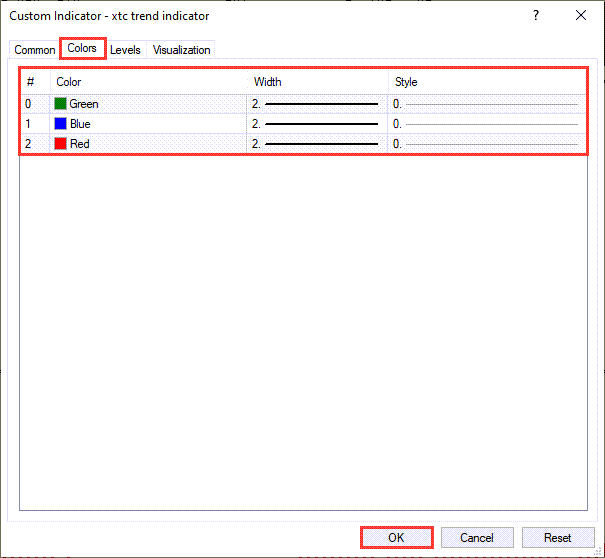Close the Custom Indicator dialog
The image size is (605, 558).
click(581, 15)
